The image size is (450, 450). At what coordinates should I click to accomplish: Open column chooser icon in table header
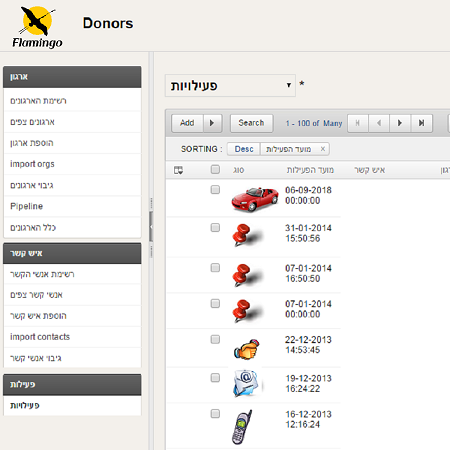coord(178,170)
